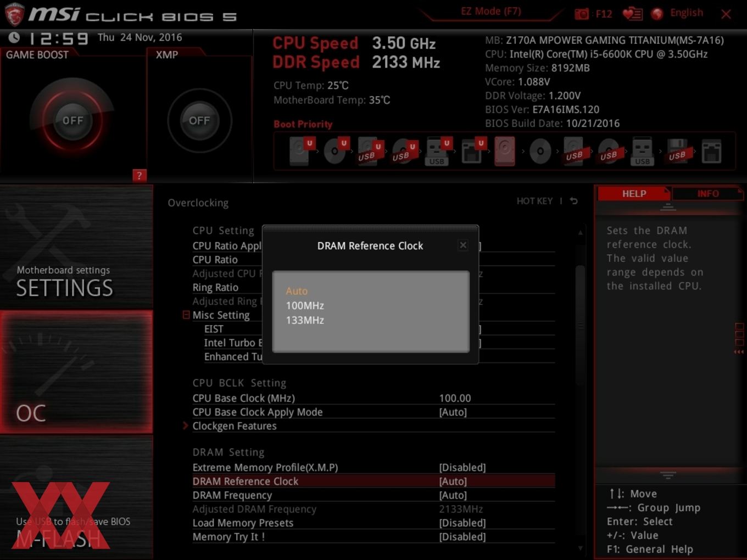The height and width of the screenshot is (560, 747).
Task: Select the CPU Base Clock (MHz) row label
Action: point(243,398)
